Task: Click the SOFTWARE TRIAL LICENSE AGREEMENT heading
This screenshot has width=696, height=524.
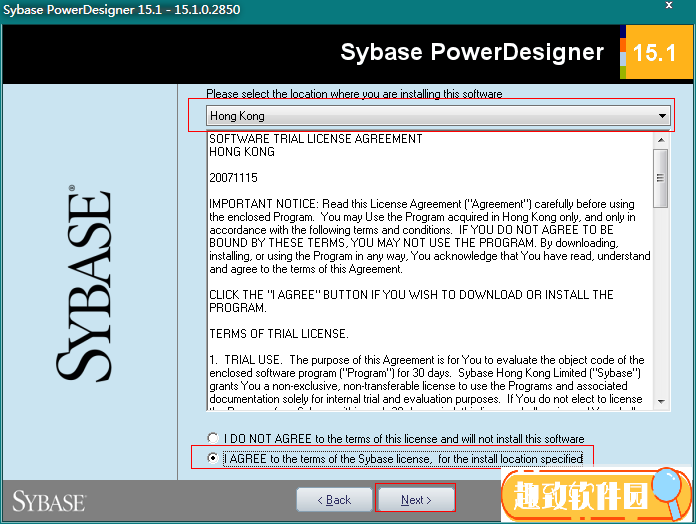Action: click(x=316, y=139)
